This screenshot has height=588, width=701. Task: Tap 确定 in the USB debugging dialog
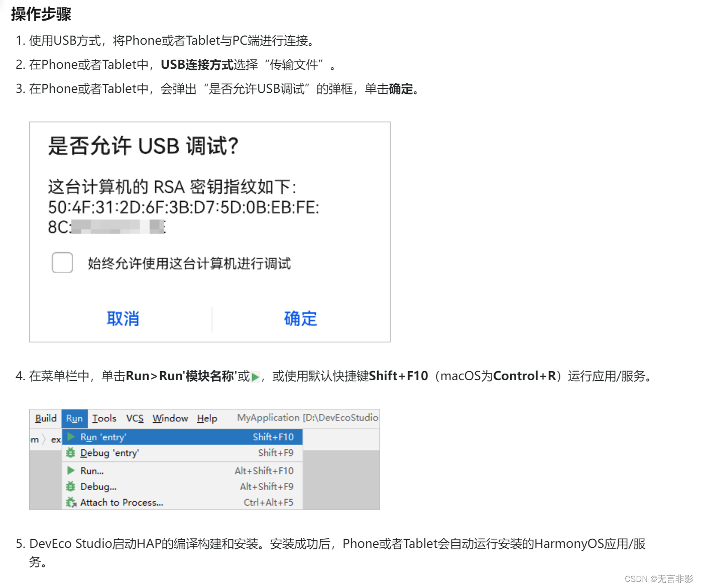pyautogui.click(x=300, y=319)
